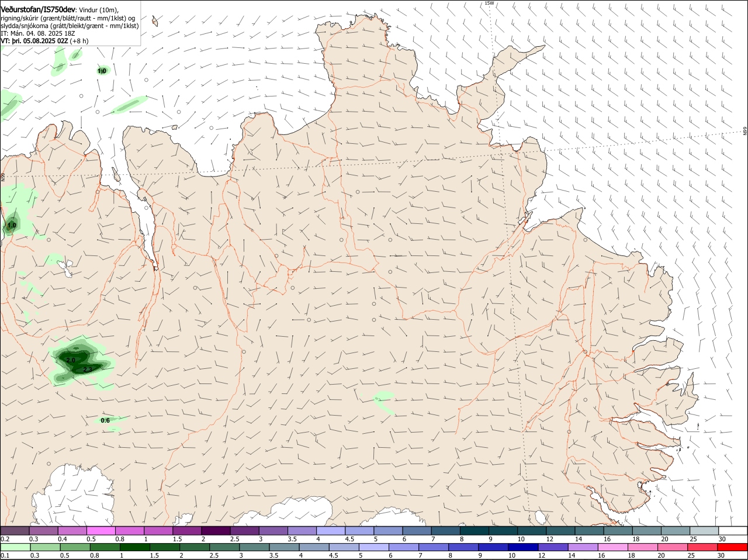Image resolution: width=748 pixels, height=560 pixels.
Task: Pick the pale green 0.1 swatch in lower legend
Action: pos(15,547)
